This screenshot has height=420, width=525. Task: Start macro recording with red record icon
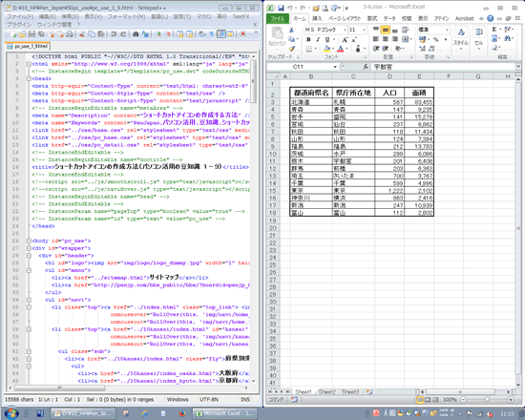click(243, 33)
